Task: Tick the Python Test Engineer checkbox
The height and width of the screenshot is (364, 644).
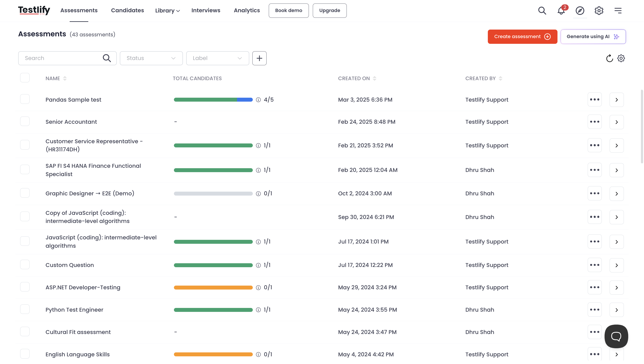Action: 25,309
